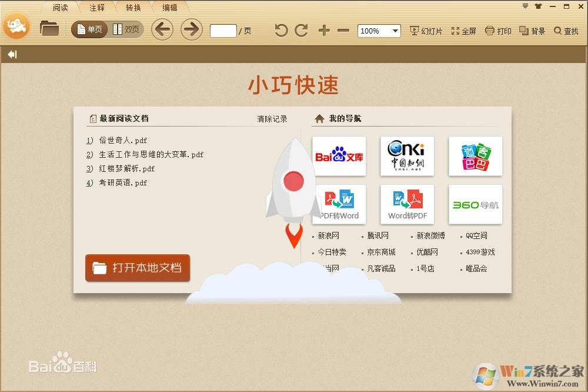Open the print (打印) dialog
The width and height of the screenshot is (588, 392).
(x=497, y=31)
